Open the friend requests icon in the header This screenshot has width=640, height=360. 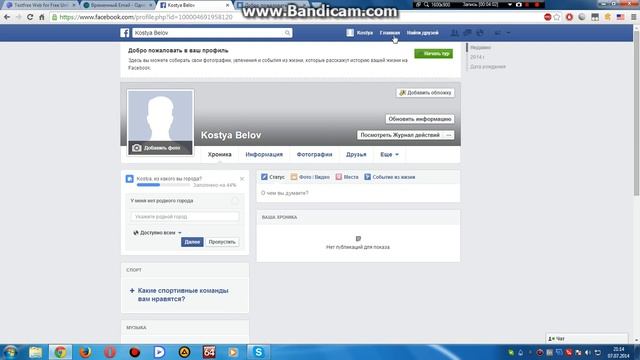(x=454, y=33)
